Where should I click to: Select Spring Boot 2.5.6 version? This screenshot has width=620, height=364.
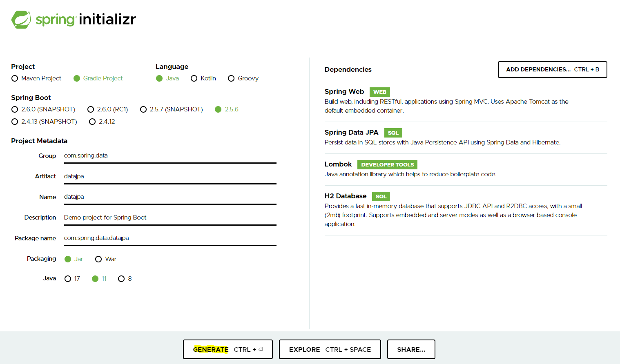[227, 109]
